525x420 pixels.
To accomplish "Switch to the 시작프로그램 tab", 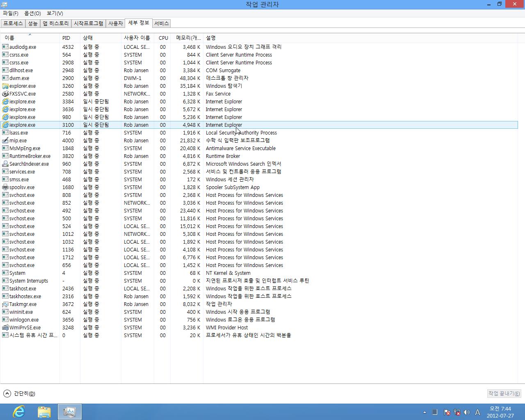I will point(89,23).
